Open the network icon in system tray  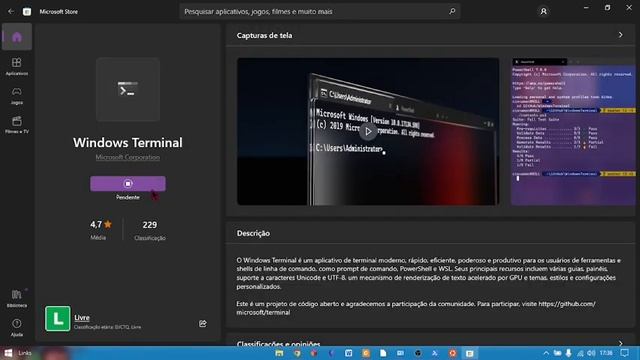click(580, 353)
